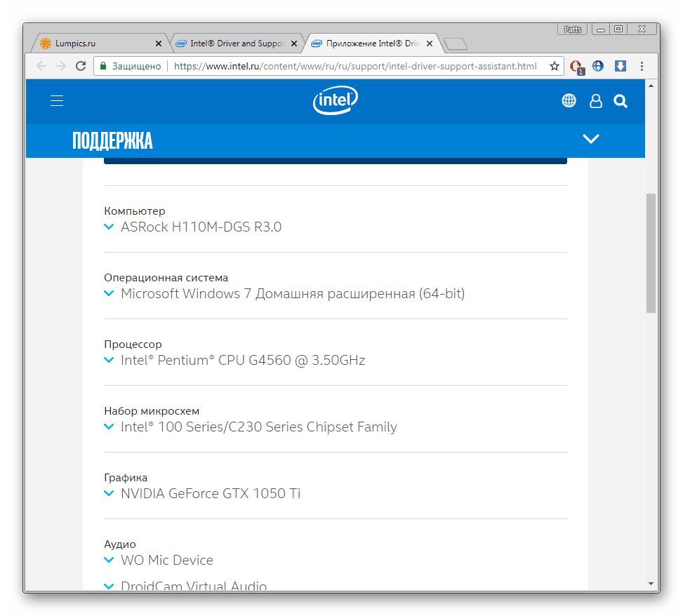Expand the Microsoft Windows 7 entry
This screenshot has height=616, width=683.
109,294
